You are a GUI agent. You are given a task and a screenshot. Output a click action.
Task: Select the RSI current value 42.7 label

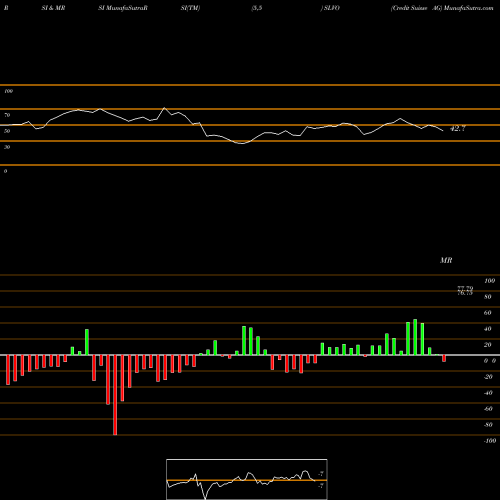pyautogui.click(x=457, y=129)
